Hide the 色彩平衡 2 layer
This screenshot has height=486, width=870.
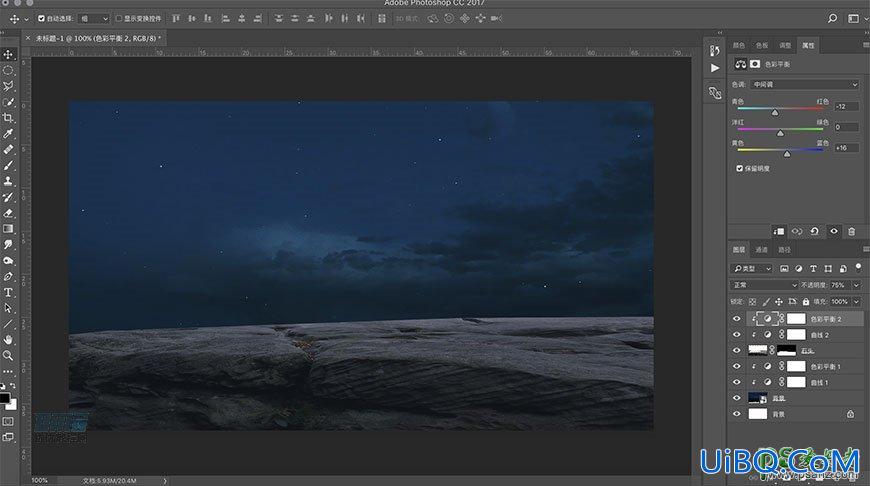pos(737,319)
